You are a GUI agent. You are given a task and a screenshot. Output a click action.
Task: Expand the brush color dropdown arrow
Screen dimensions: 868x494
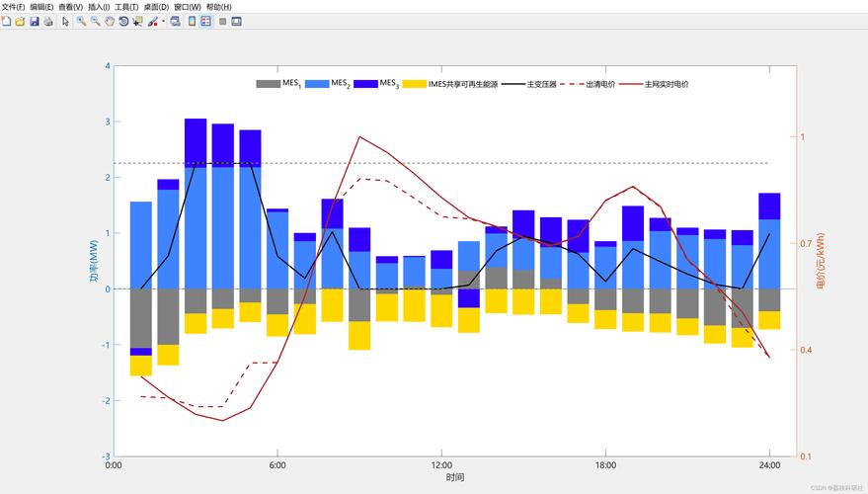click(x=163, y=21)
